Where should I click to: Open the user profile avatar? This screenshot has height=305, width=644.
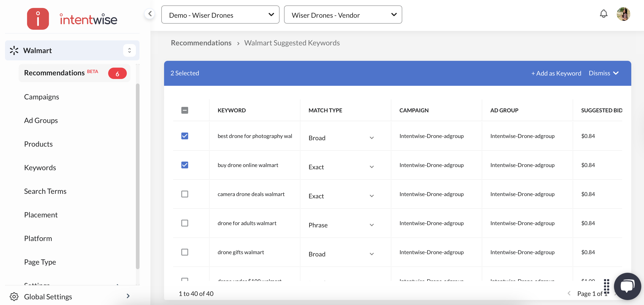(x=623, y=14)
